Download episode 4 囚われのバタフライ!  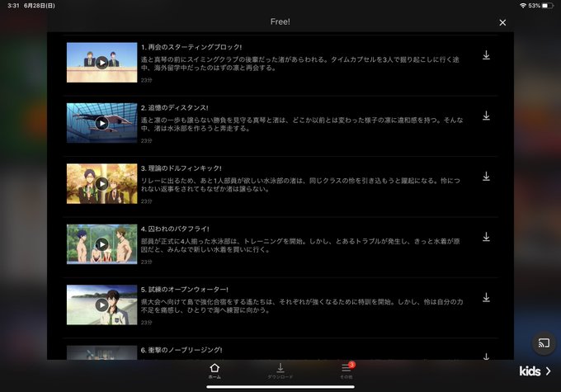click(486, 237)
